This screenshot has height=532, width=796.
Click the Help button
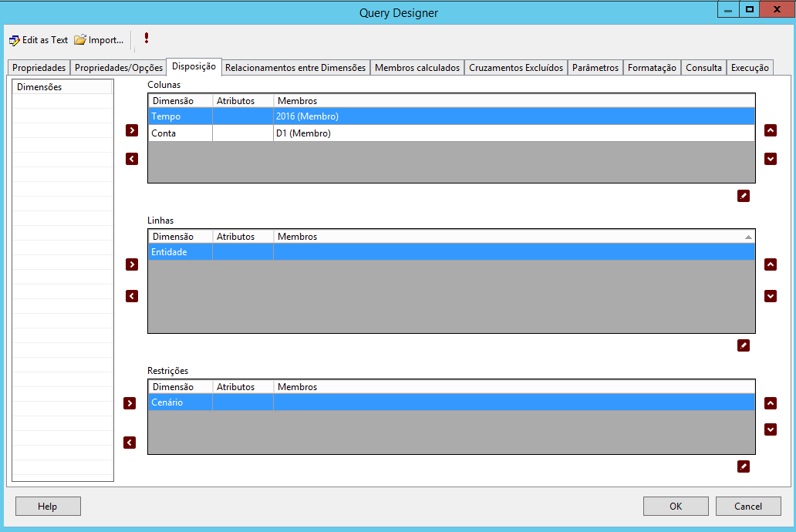pyautogui.click(x=49, y=506)
